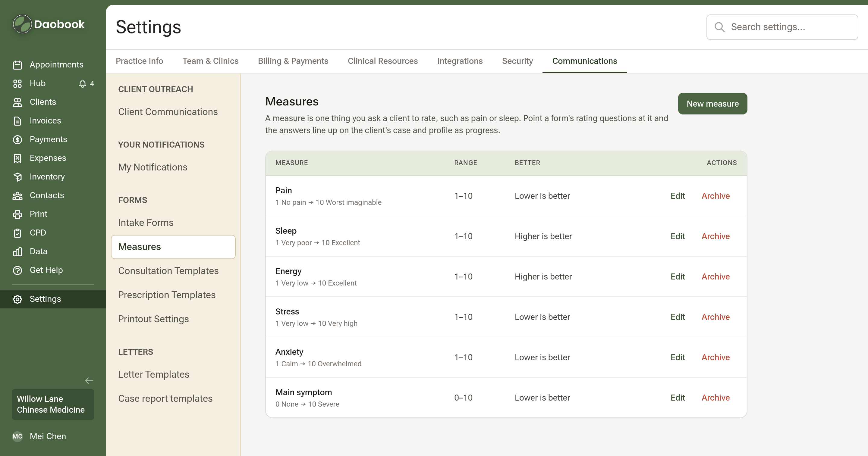Image resolution: width=868 pixels, height=456 pixels.
Task: Archive the Sleep measure
Action: [716, 236]
